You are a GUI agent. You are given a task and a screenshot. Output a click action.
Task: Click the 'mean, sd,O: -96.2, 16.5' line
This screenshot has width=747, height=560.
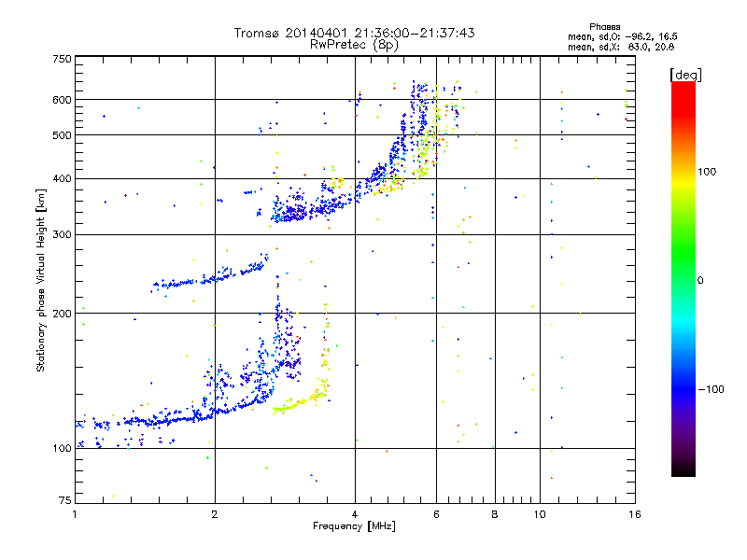[622, 36]
